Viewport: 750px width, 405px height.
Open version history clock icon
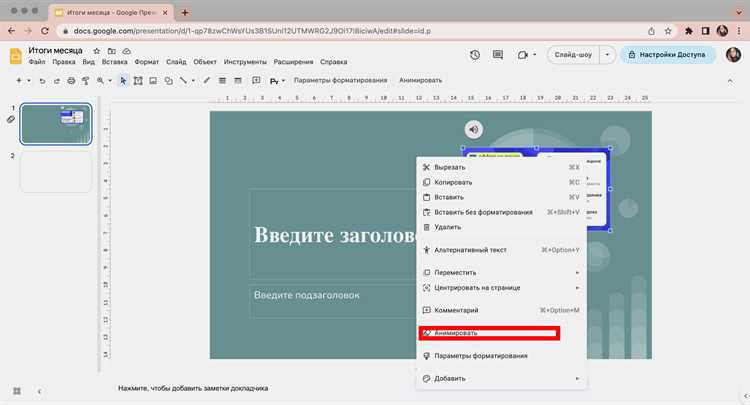[x=474, y=55]
